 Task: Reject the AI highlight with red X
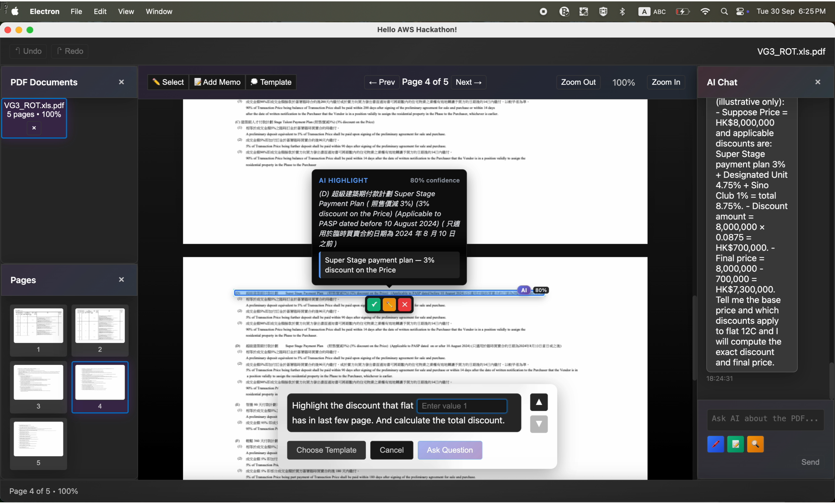(405, 304)
